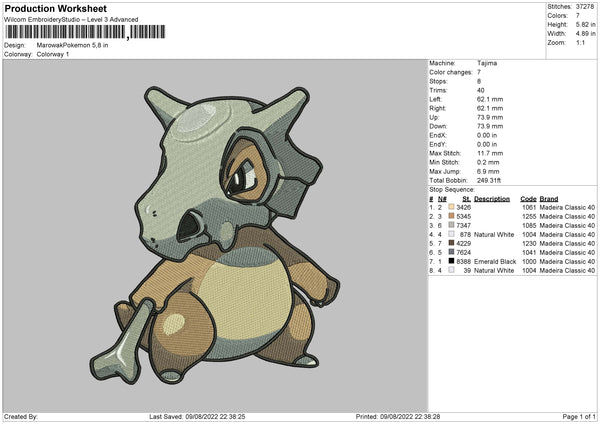Select the Created By label

(x=21, y=416)
